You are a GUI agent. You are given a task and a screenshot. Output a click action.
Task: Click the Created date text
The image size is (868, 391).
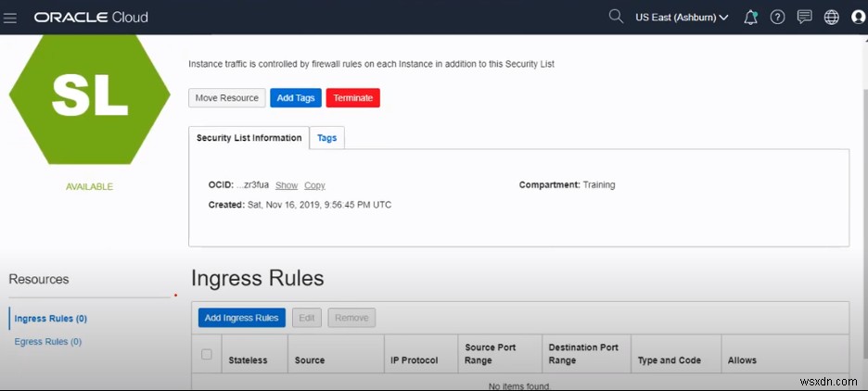300,205
